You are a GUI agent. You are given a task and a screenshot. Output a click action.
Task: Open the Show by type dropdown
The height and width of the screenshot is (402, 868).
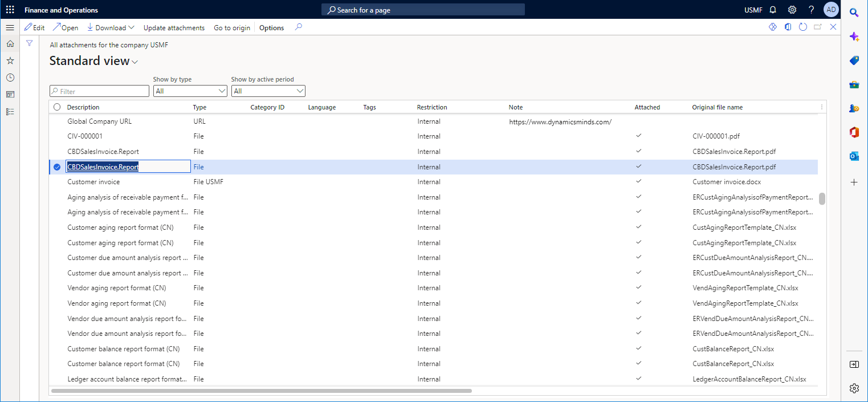click(x=190, y=91)
